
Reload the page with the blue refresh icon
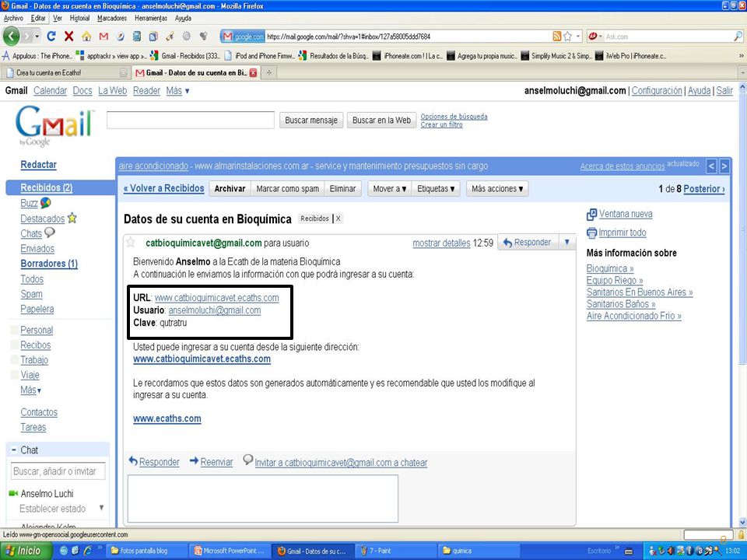pyautogui.click(x=51, y=37)
